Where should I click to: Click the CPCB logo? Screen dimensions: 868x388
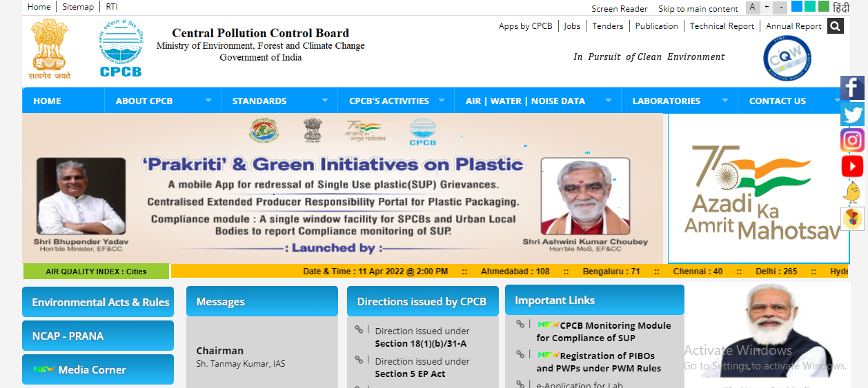click(x=120, y=49)
